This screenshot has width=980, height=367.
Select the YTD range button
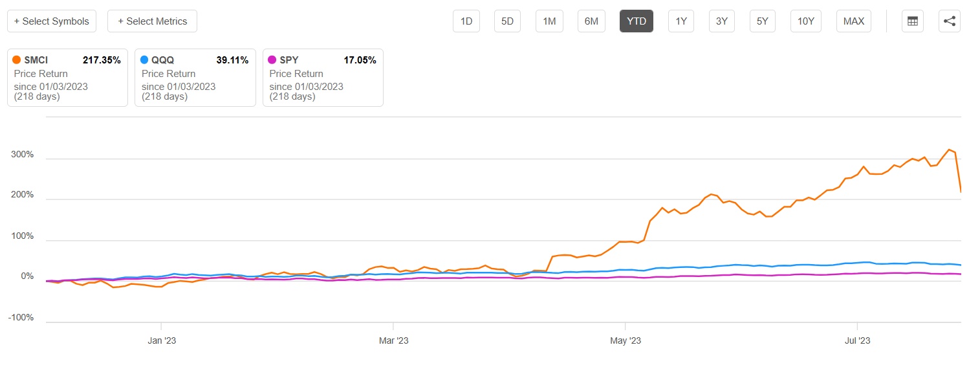tap(637, 21)
